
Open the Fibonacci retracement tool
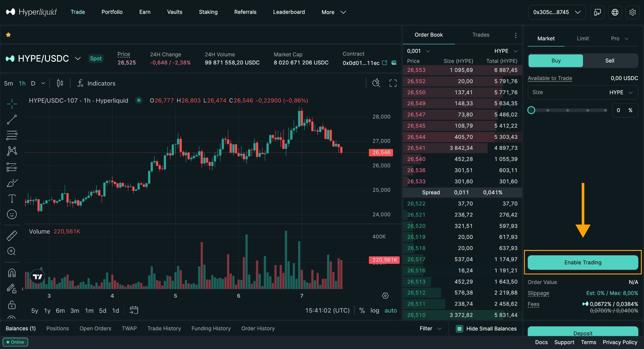(x=12, y=135)
